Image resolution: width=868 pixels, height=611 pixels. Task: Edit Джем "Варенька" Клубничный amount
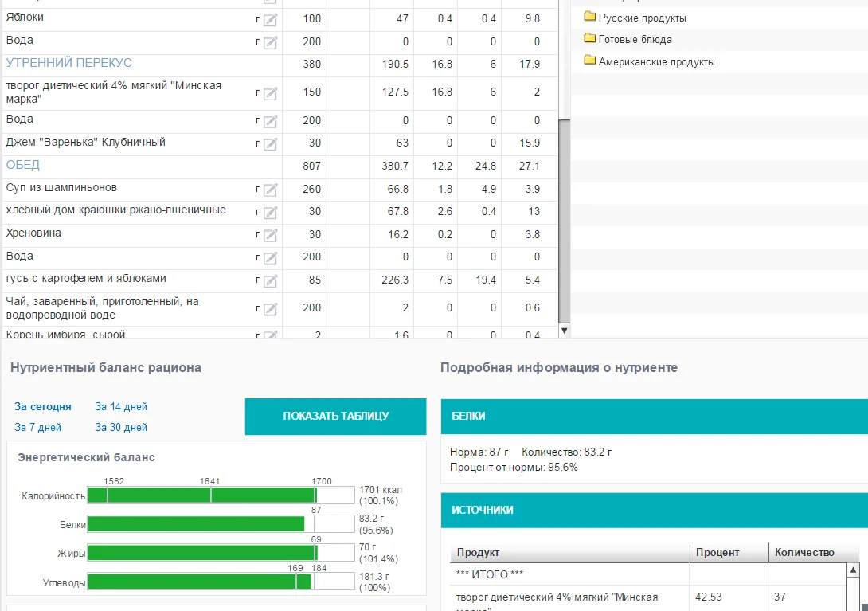coord(270,144)
